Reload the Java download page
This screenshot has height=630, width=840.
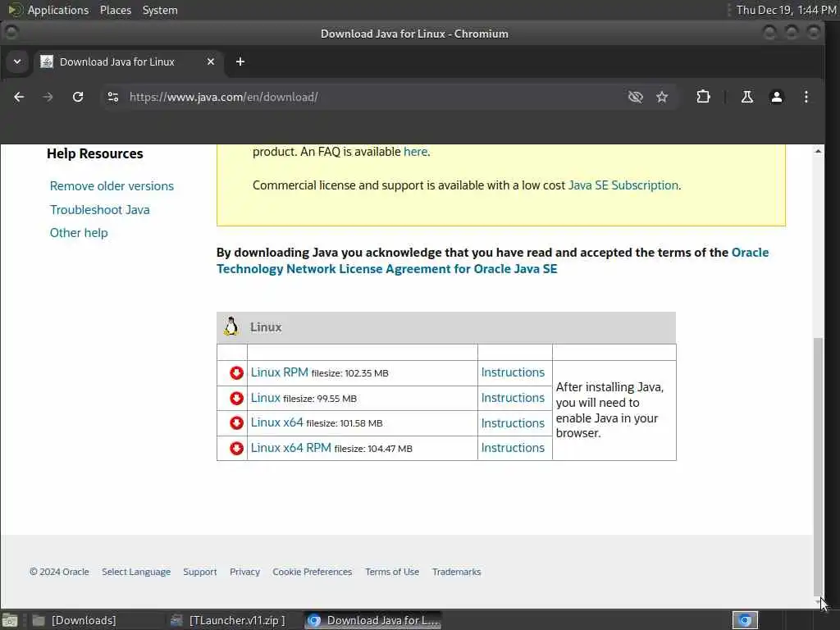pyautogui.click(x=78, y=97)
